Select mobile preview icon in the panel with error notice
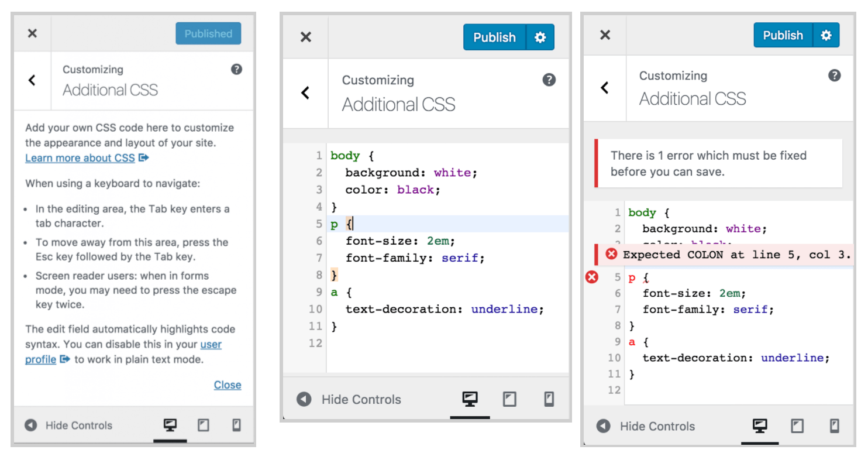The height and width of the screenshot is (460, 868). coord(834,425)
